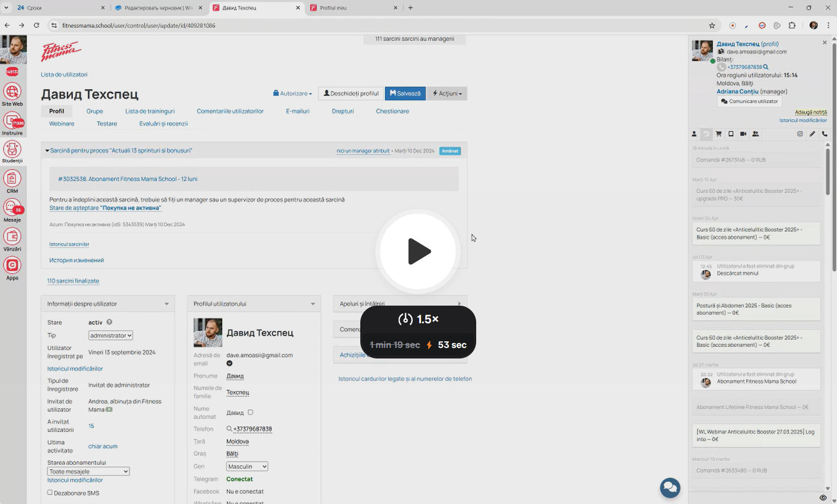Switch to the Grupe tab
Screen dimensions: 837x504
click(94, 111)
